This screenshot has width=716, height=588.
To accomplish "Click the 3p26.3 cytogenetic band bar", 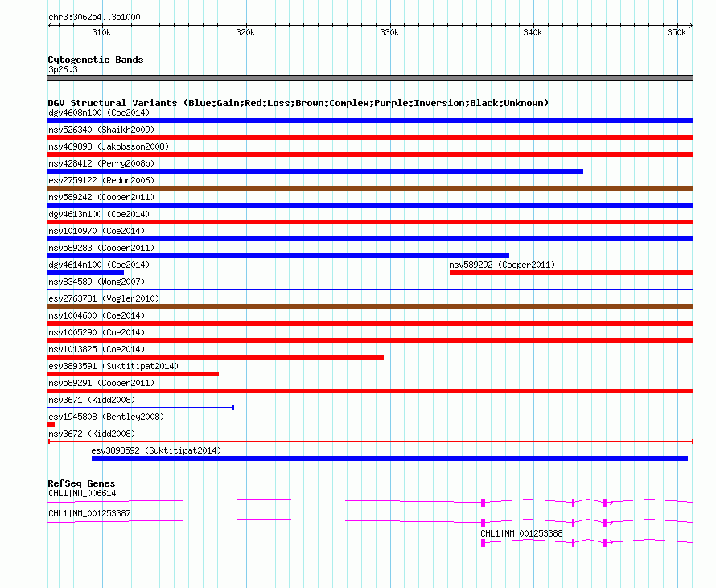I will [370, 78].
